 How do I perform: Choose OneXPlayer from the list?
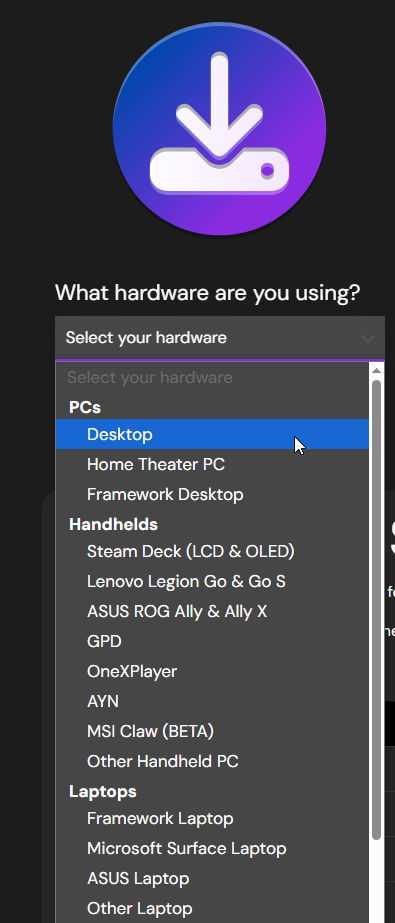[x=212, y=671]
